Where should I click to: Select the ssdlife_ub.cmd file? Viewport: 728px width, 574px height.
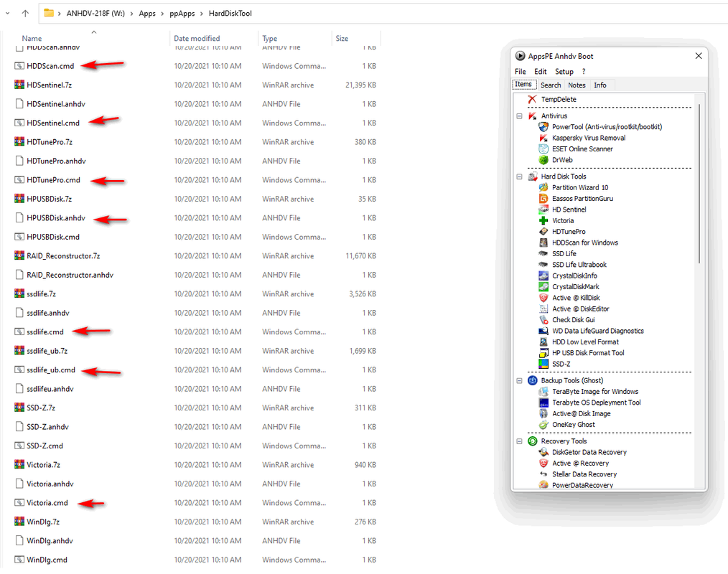click(50, 370)
